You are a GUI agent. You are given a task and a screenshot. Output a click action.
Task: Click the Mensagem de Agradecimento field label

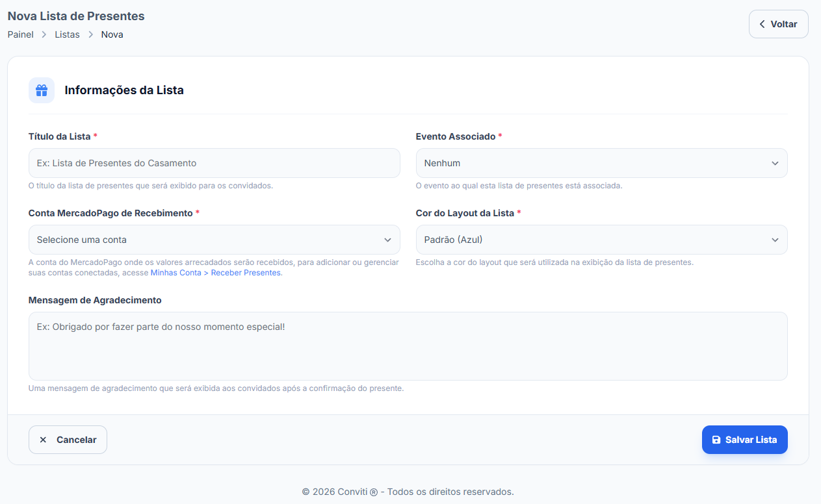[x=95, y=300]
